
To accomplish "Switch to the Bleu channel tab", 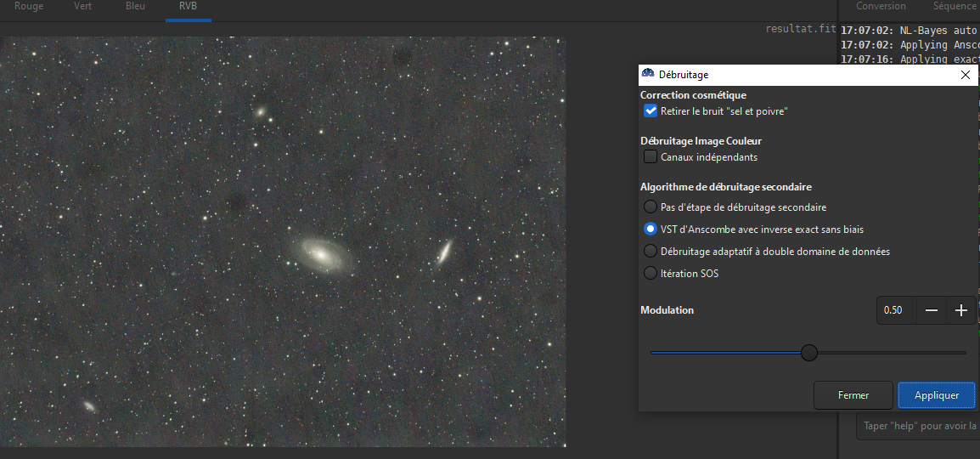I will click(x=135, y=8).
